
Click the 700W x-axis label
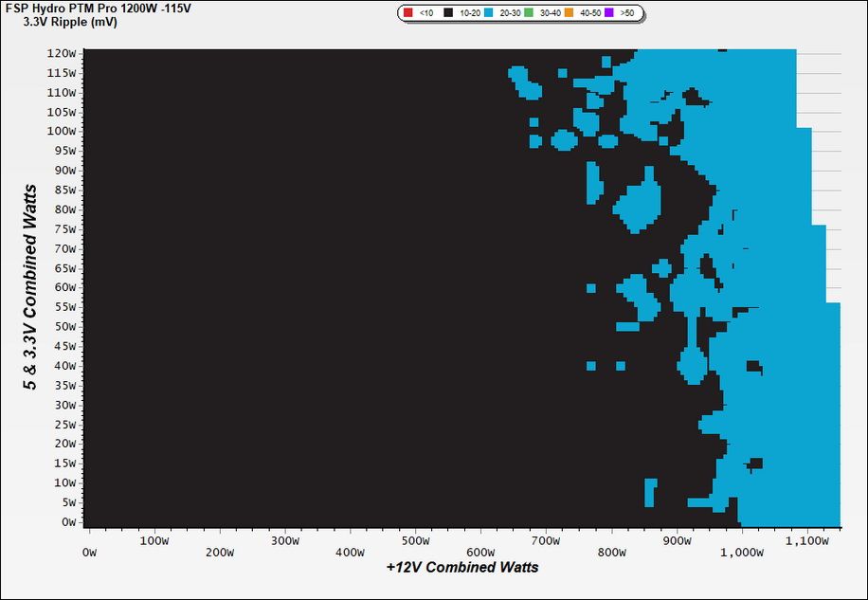coord(546,541)
